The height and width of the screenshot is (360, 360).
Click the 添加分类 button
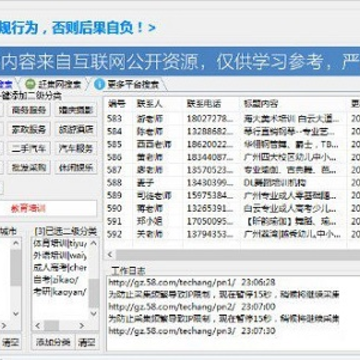pyautogui.click(x=53, y=342)
